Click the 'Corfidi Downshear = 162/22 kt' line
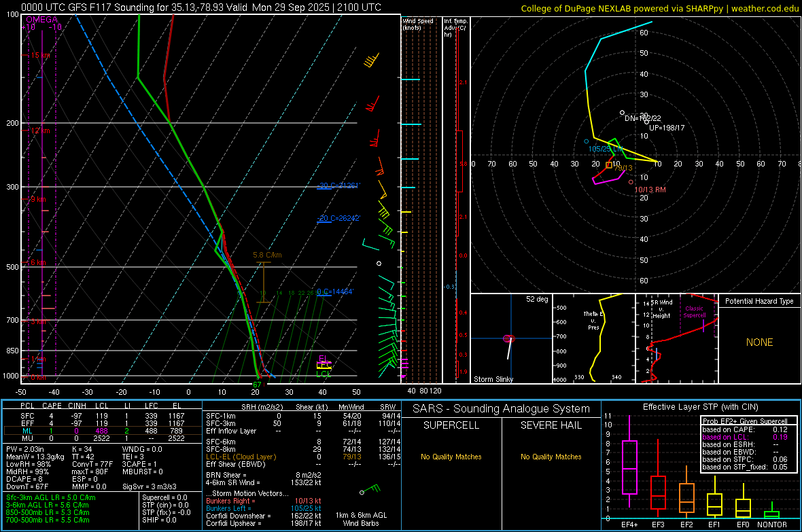802x532 pixels. click(x=264, y=516)
